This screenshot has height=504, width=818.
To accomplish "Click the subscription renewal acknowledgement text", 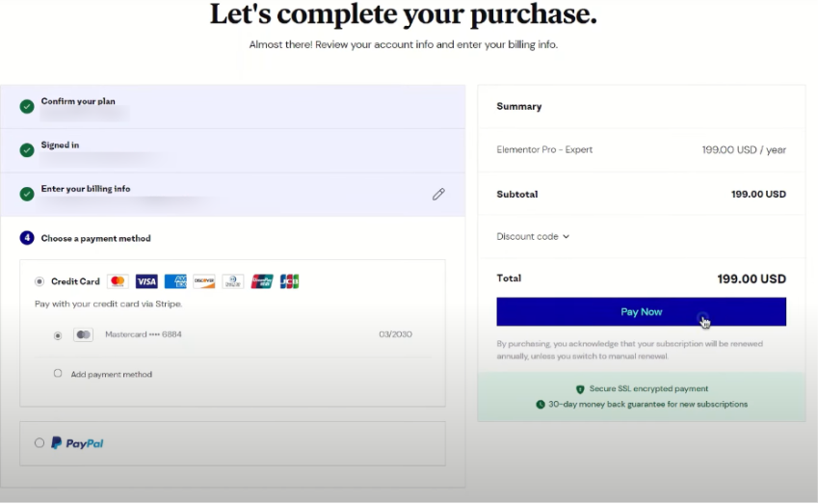I will point(629,350).
